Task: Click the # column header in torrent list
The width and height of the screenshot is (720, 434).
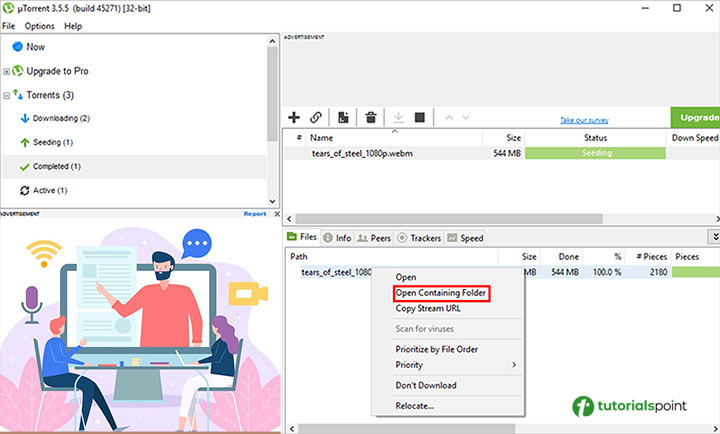Action: 298,138
